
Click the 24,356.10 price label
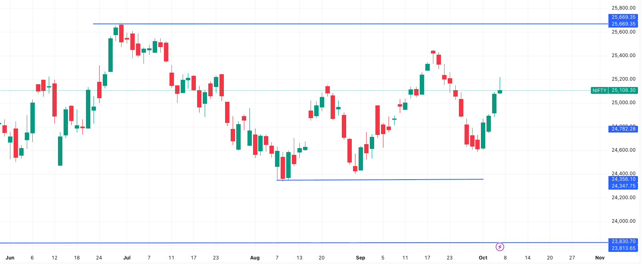click(x=623, y=179)
